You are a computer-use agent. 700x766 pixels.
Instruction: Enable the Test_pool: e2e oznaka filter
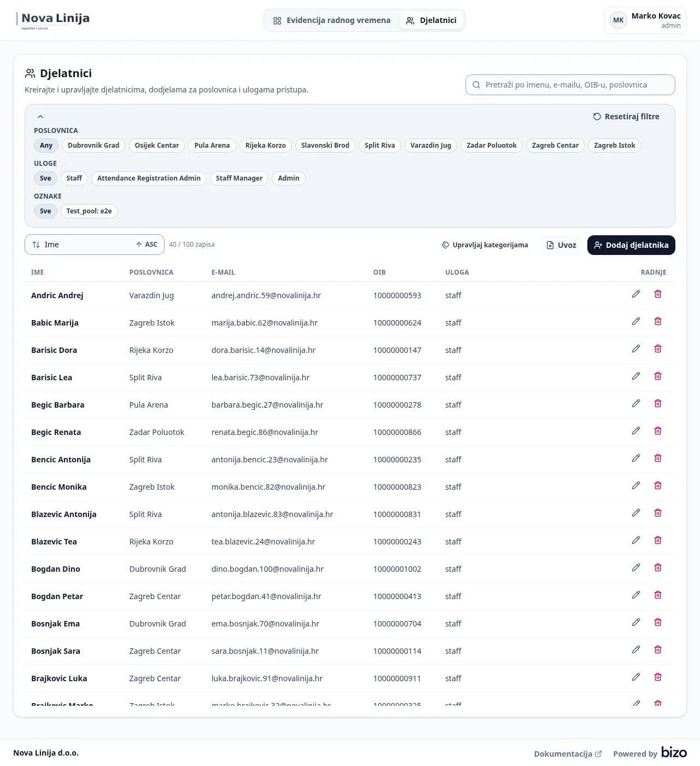click(x=89, y=211)
